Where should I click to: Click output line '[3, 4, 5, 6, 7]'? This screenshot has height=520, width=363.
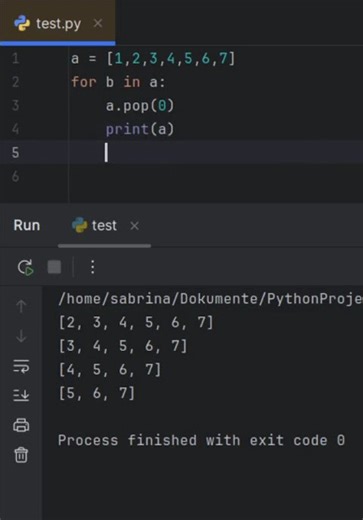tap(123, 346)
